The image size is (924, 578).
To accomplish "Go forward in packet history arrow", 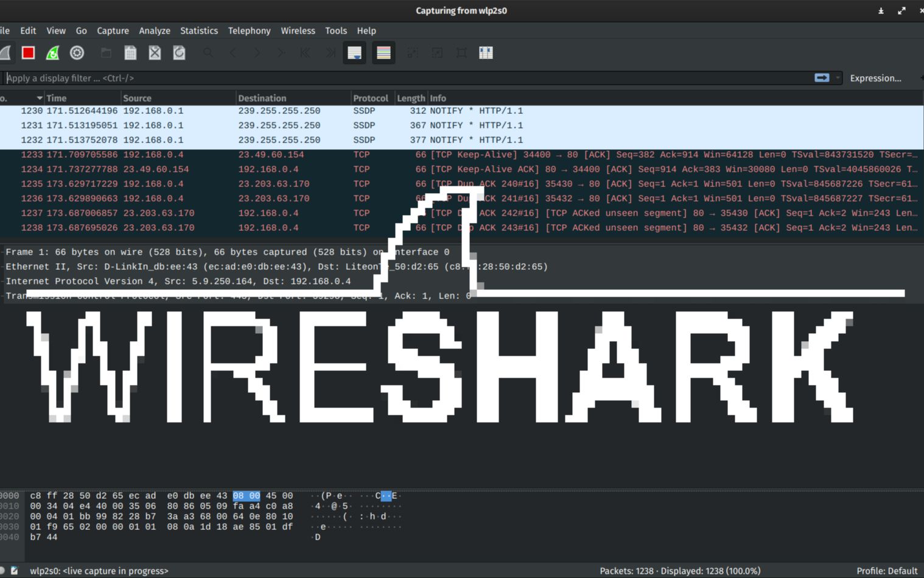I will point(257,53).
